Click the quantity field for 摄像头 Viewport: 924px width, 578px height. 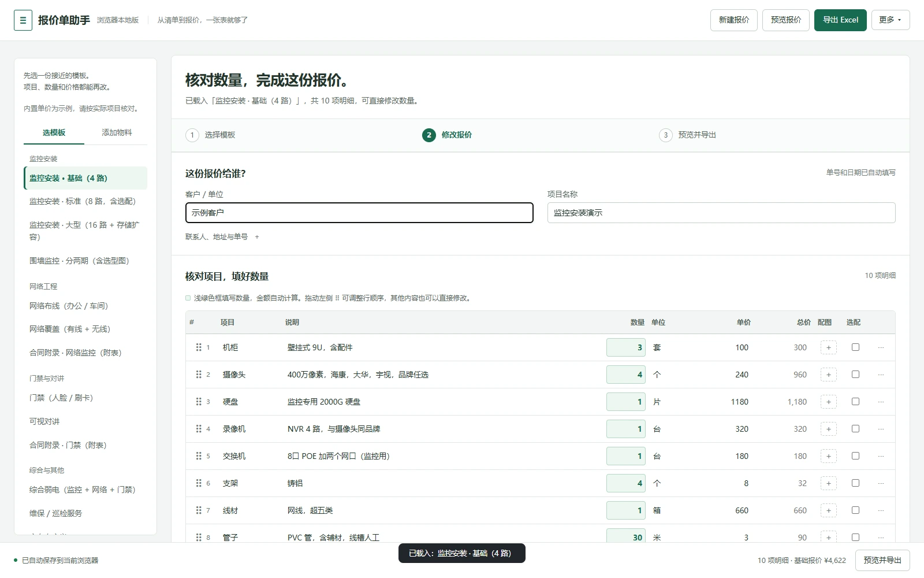point(625,375)
